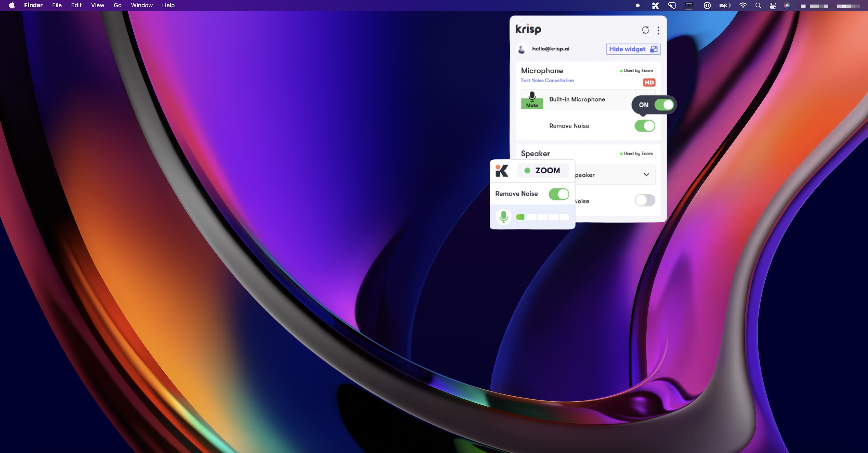Enable Speaker Remove Noise toggle

[645, 200]
